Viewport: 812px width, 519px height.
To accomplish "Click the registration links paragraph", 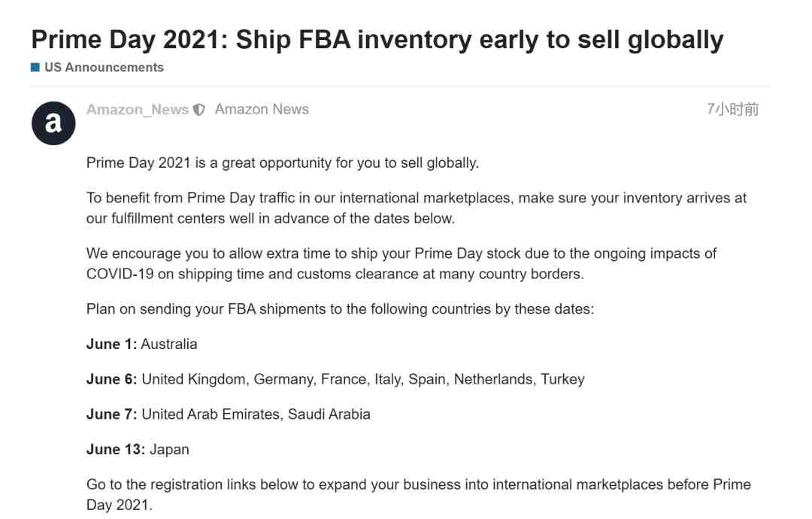I will coord(419,495).
